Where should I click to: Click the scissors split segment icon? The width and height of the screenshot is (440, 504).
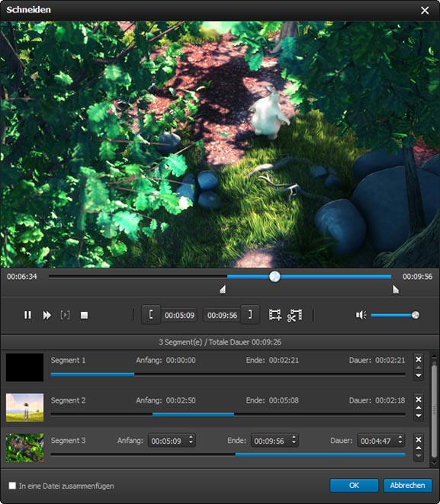coord(294,315)
